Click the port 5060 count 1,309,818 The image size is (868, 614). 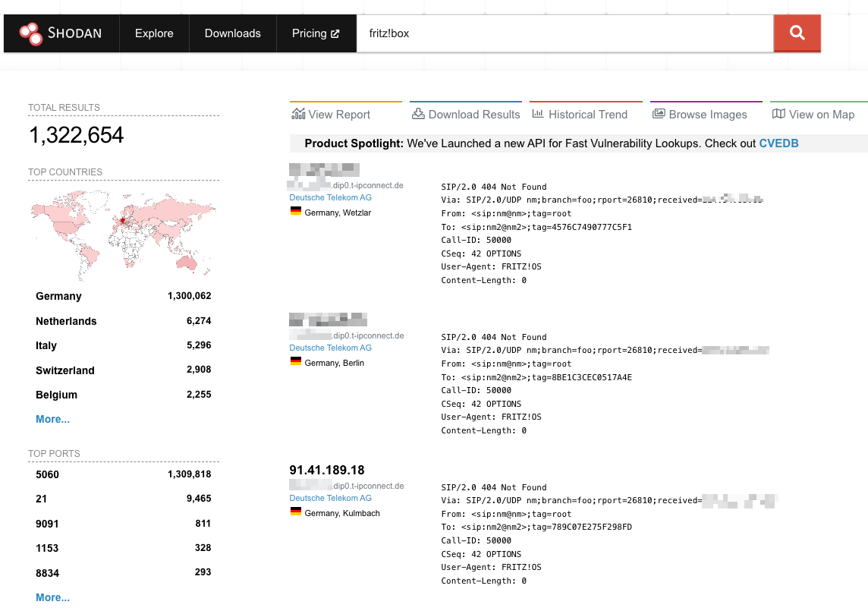click(x=190, y=474)
